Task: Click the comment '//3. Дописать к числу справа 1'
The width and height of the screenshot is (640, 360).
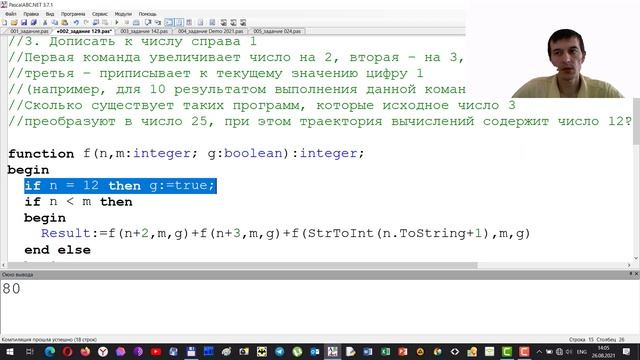Action: click(x=132, y=42)
